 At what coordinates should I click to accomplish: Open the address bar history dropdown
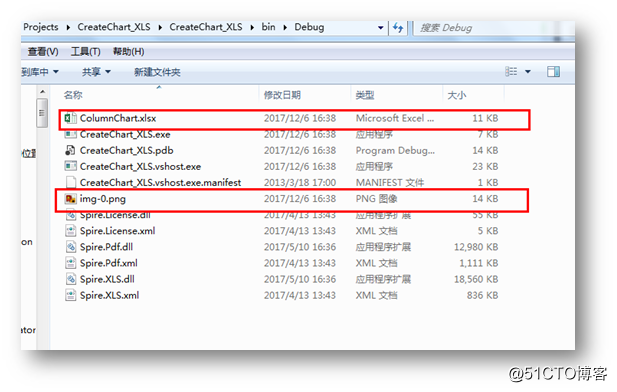381,28
